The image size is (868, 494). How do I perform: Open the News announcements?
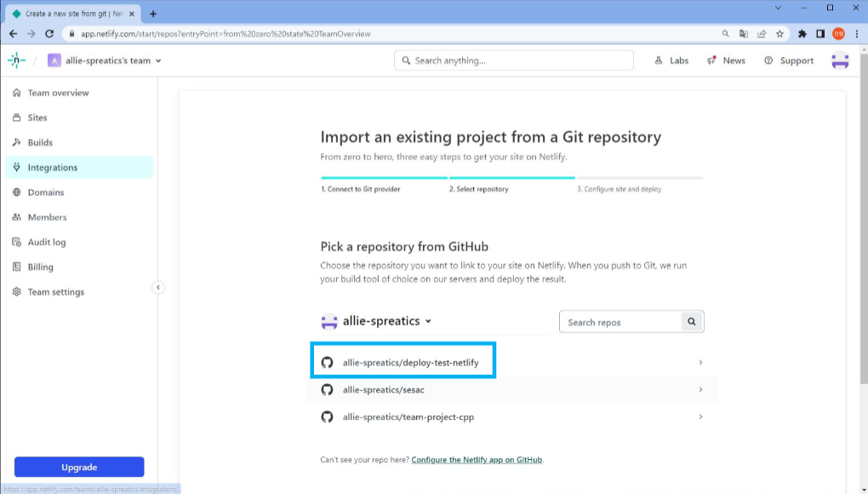click(726, 60)
